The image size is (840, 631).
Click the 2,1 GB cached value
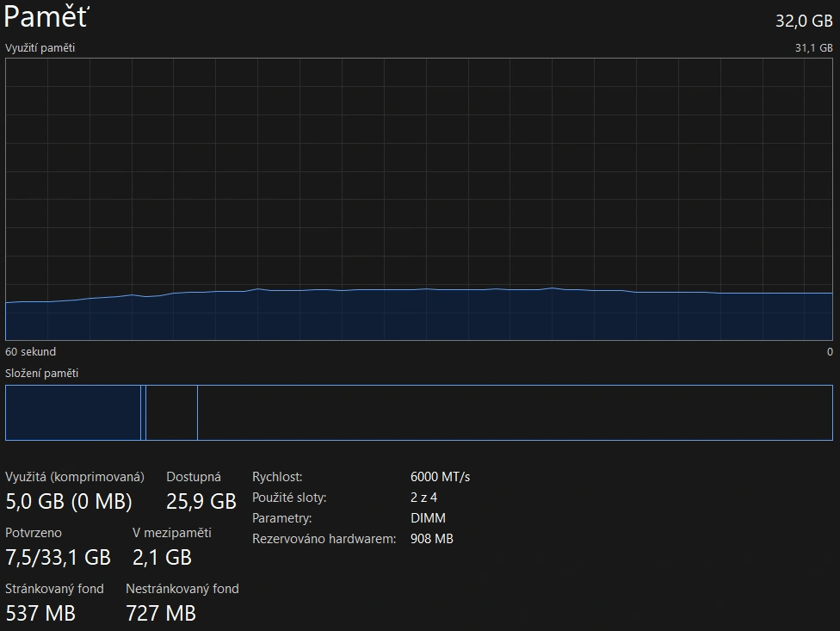click(162, 557)
